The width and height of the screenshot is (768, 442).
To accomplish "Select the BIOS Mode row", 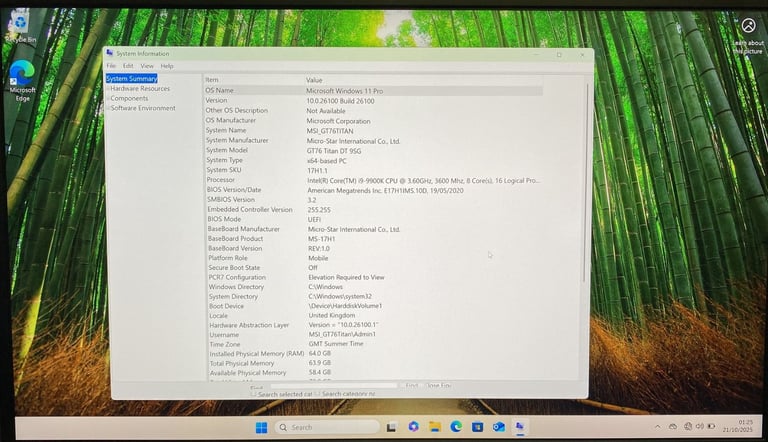I will 374,219.
